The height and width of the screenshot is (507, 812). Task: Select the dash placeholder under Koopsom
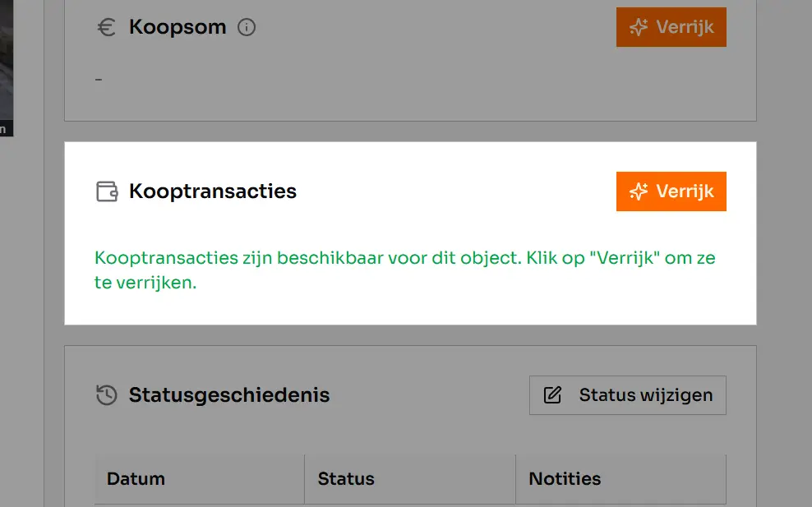pos(99,80)
